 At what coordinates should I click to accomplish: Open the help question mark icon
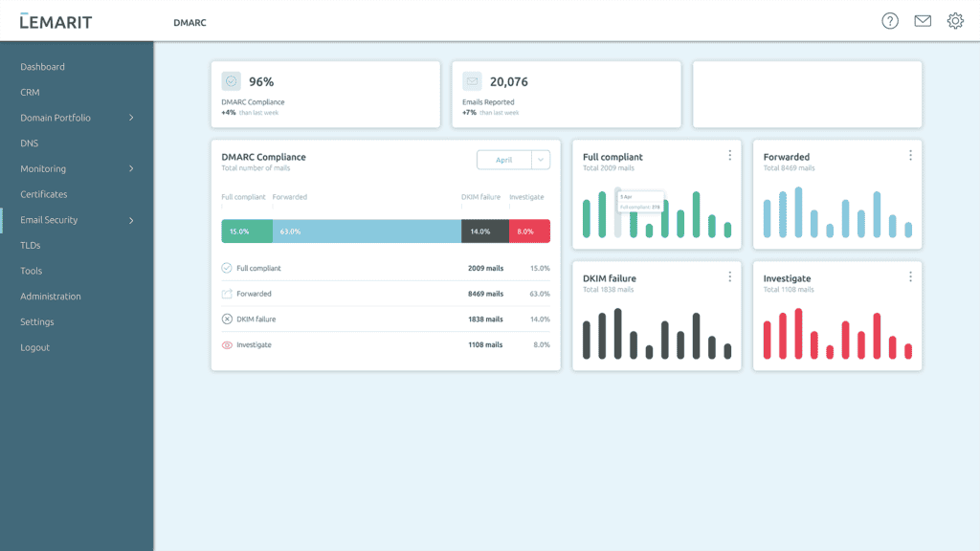(x=890, y=21)
